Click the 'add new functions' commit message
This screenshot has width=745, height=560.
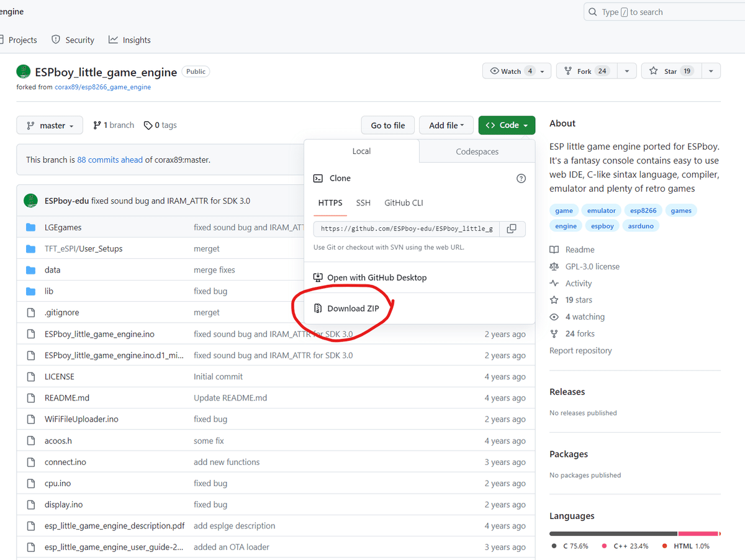click(227, 462)
